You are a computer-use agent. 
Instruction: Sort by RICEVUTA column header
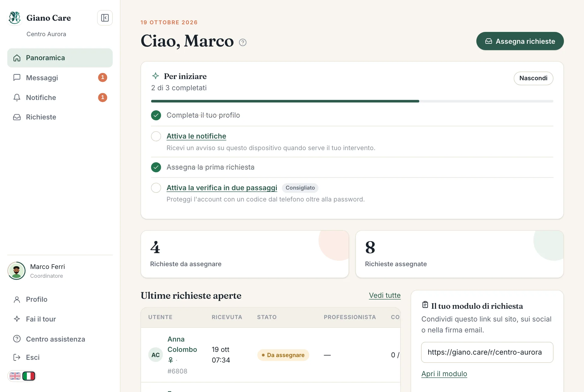click(227, 317)
